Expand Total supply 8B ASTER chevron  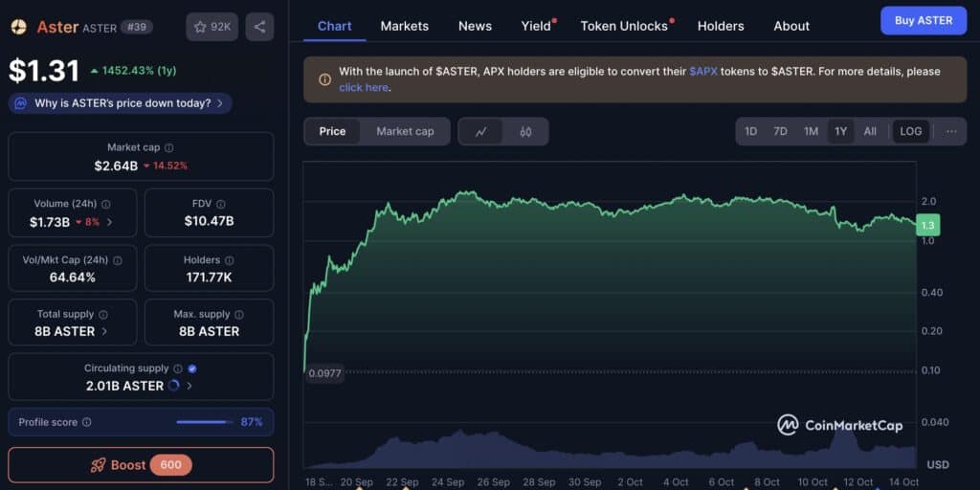coord(104,331)
